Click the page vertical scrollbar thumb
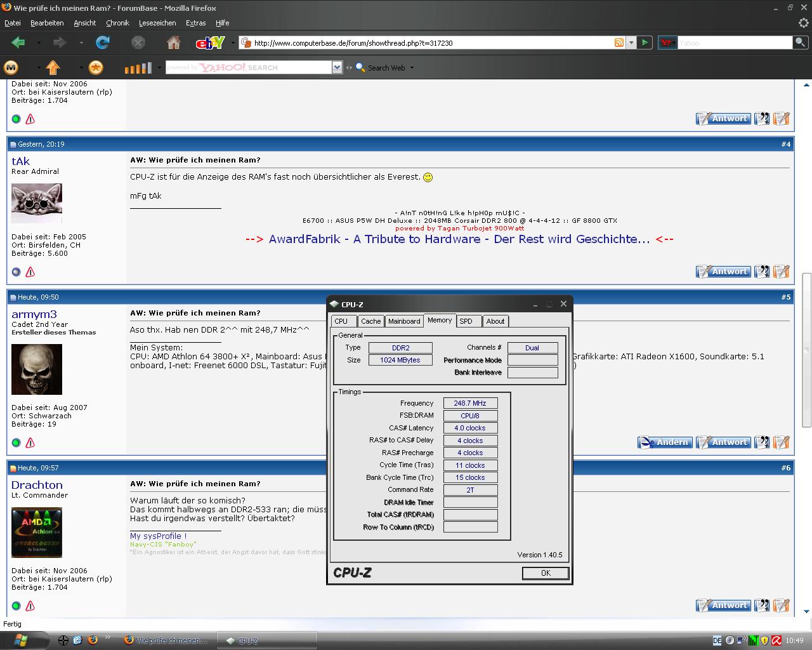Viewport: 812px width, 650px height. click(x=807, y=350)
